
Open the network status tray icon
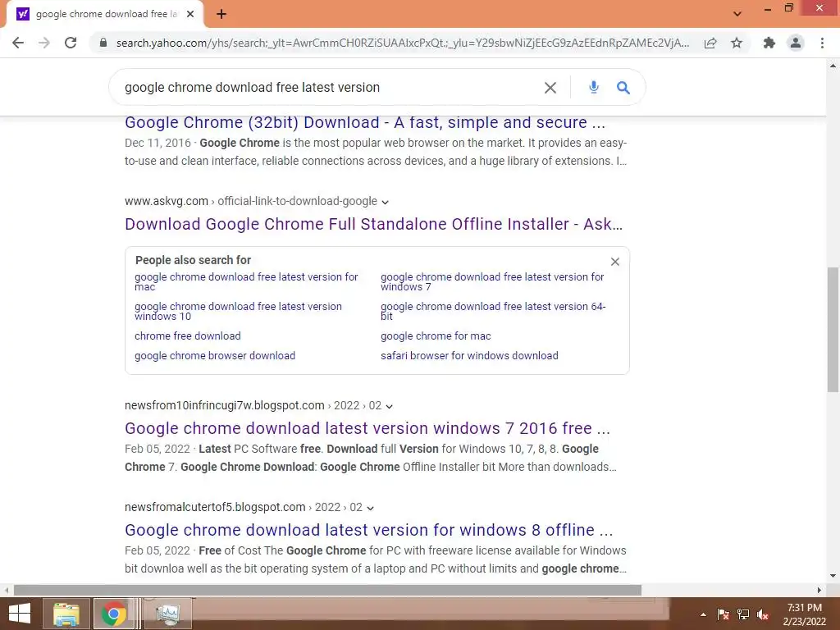coord(743,614)
